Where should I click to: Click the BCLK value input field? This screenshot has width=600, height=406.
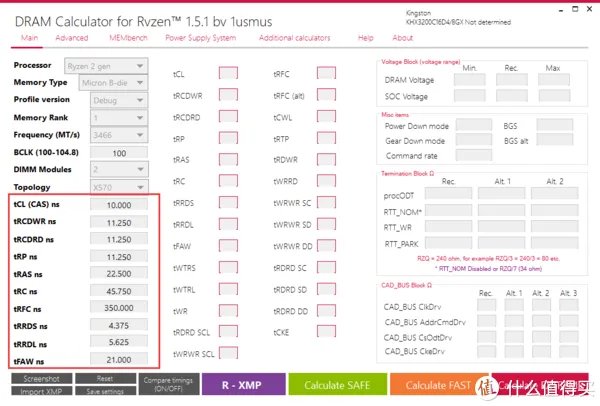(119, 152)
